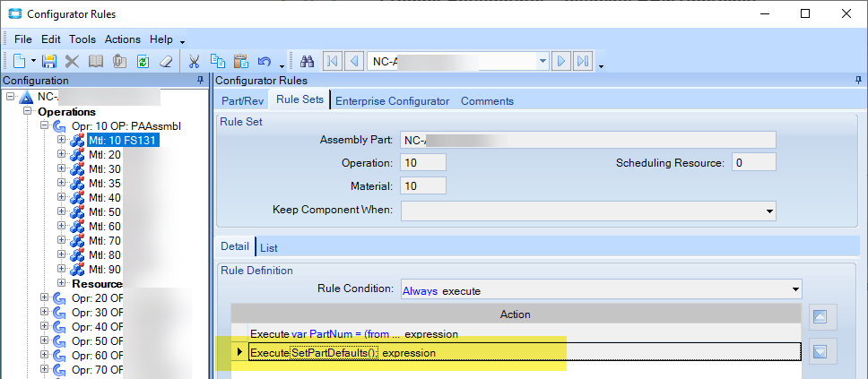Click the Delete X toolbar icon
This screenshot has width=868, height=379.
click(x=73, y=61)
